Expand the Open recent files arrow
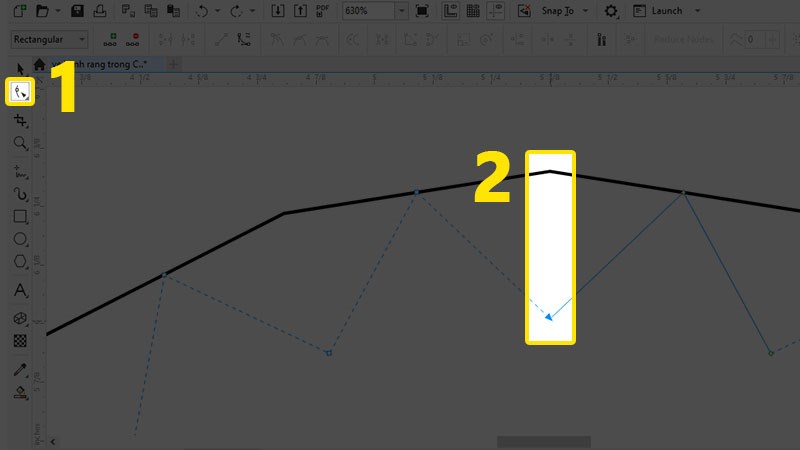The image size is (800, 450). click(x=58, y=11)
